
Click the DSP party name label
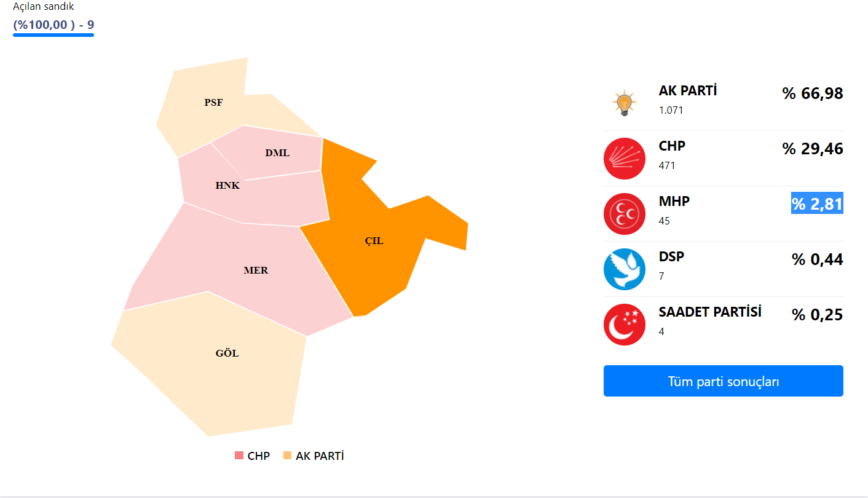point(671,257)
